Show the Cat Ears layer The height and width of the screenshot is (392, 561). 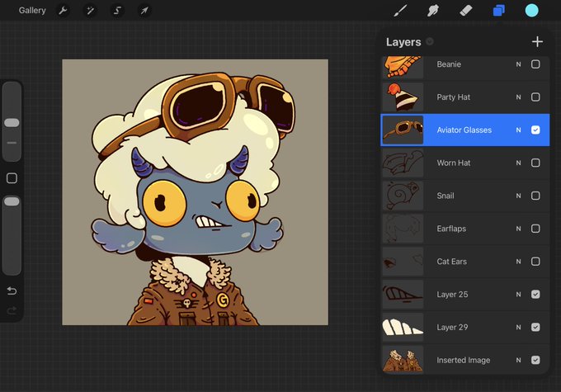[535, 262]
